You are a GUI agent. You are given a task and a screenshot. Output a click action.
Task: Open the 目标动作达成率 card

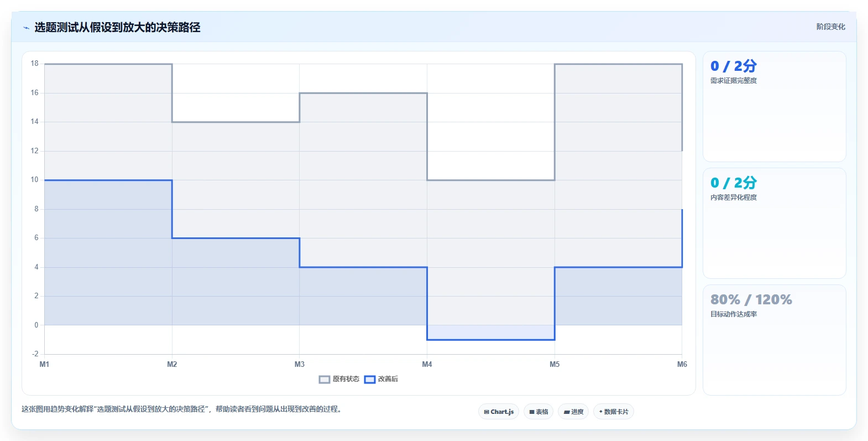point(774,340)
